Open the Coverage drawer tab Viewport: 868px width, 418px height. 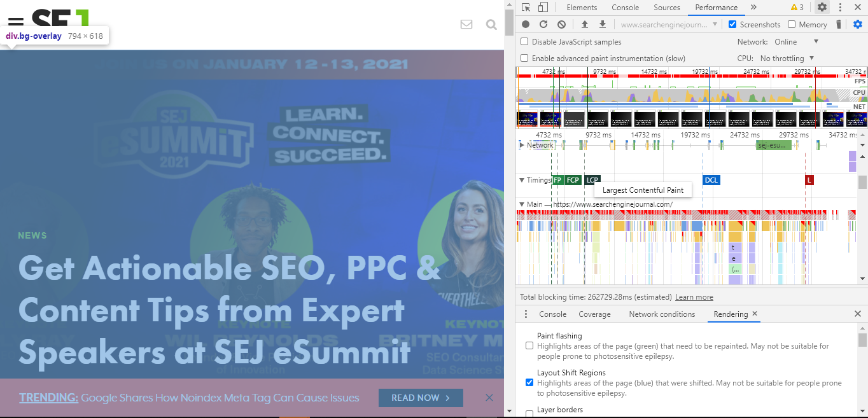tap(594, 314)
